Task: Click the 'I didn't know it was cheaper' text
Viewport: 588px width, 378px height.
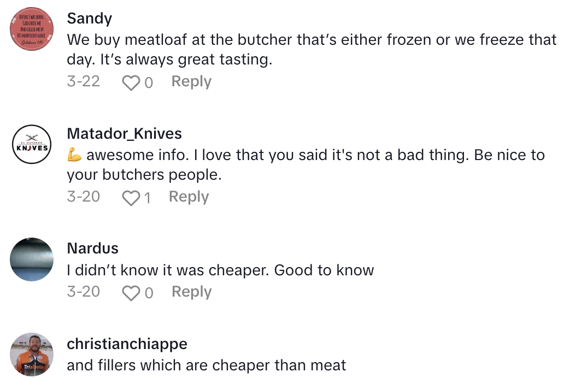Action: 220,270
